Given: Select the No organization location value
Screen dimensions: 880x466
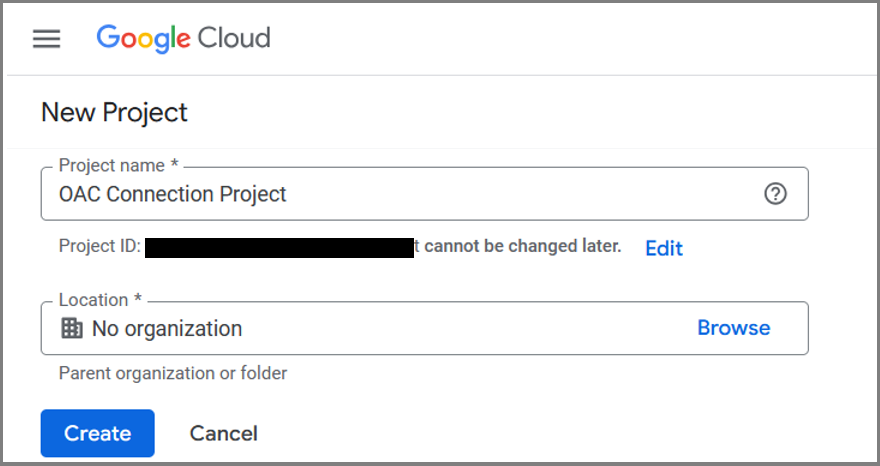Looking at the screenshot, I should click(167, 328).
